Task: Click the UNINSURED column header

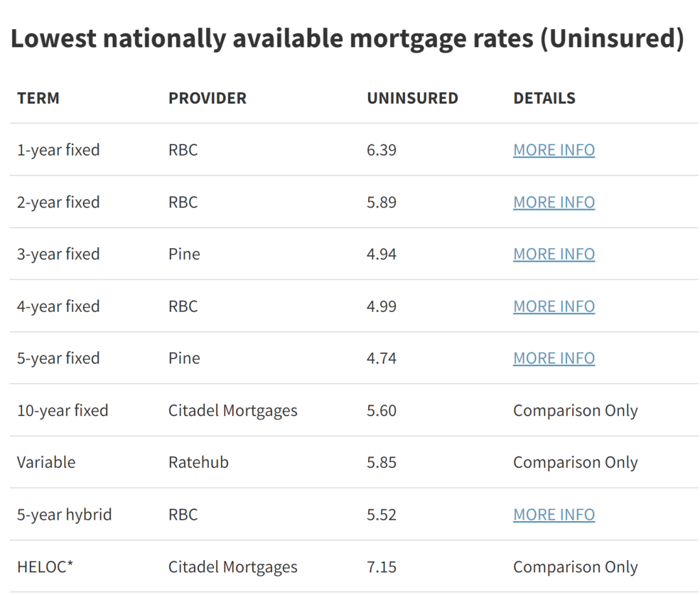Action: click(x=412, y=99)
